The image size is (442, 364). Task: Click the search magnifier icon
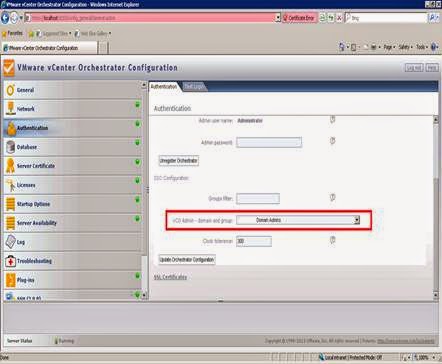tap(433, 18)
